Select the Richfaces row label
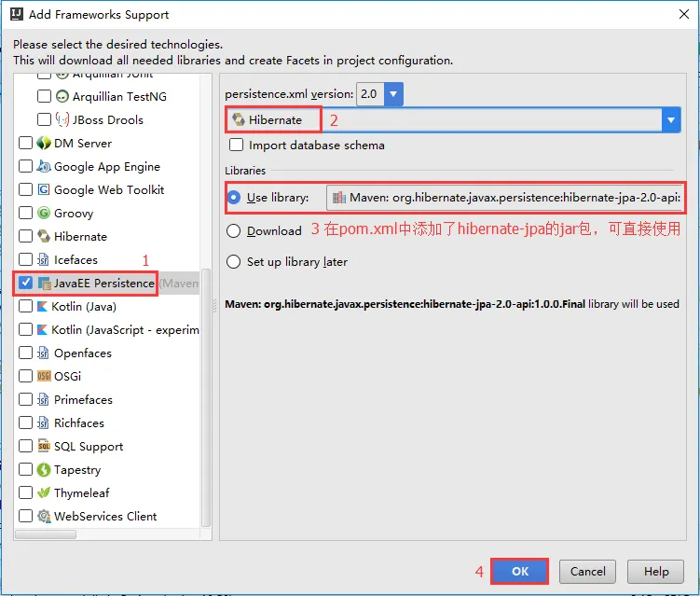 [79, 423]
